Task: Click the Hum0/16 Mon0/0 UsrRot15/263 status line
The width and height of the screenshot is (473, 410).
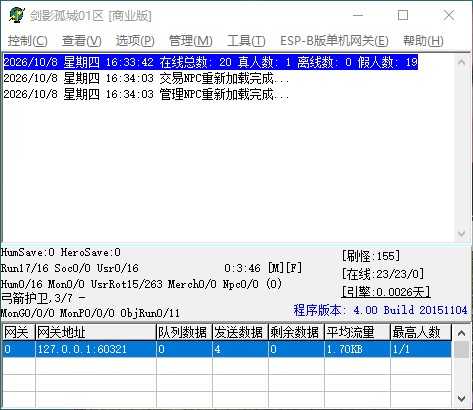Action: pyautogui.click(x=141, y=284)
